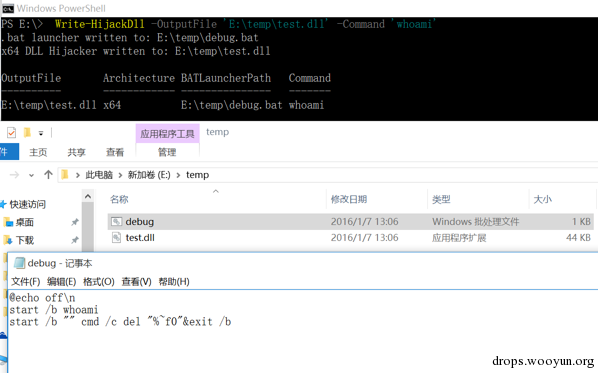Click the navigation pane scroll up arrow
The image size is (598, 373).
click(x=88, y=196)
